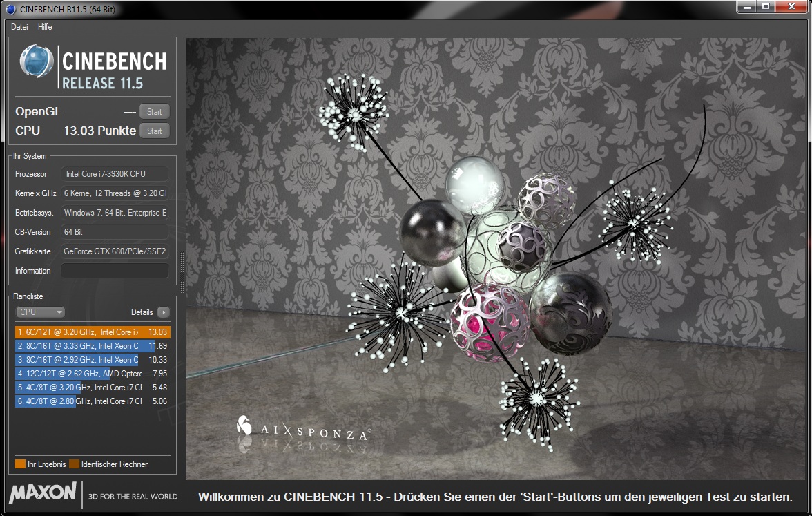Image resolution: width=812 pixels, height=516 pixels.
Task: Maximize the Cinebench window
Action: click(765, 7)
